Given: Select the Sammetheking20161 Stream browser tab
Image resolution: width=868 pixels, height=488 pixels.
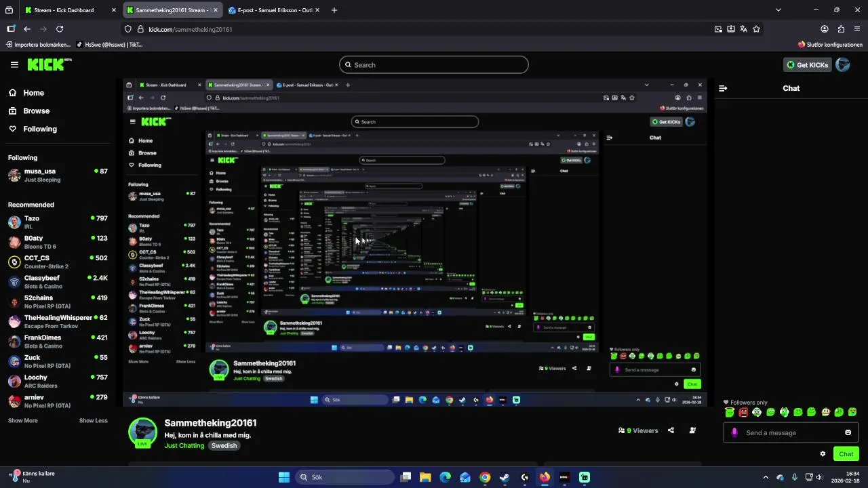Looking at the screenshot, I should [172, 10].
